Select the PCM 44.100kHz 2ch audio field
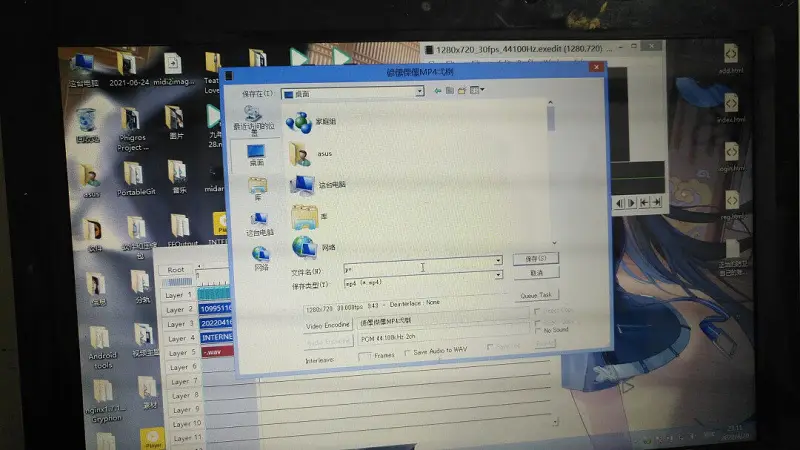This screenshot has height=450, width=800. [443, 337]
